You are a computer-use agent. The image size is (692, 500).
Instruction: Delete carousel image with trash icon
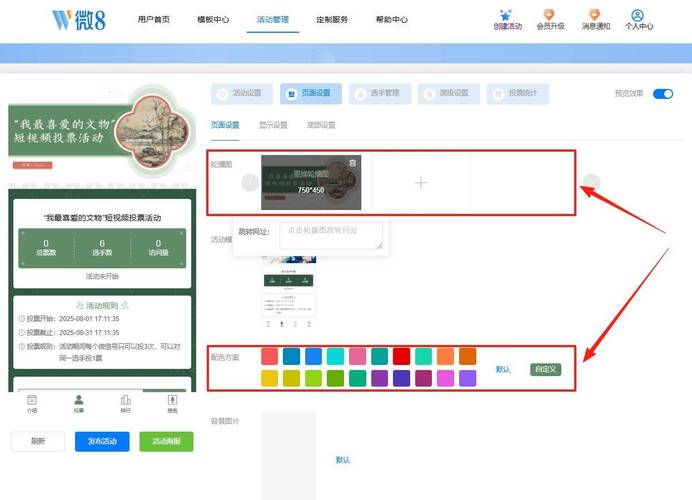352,163
